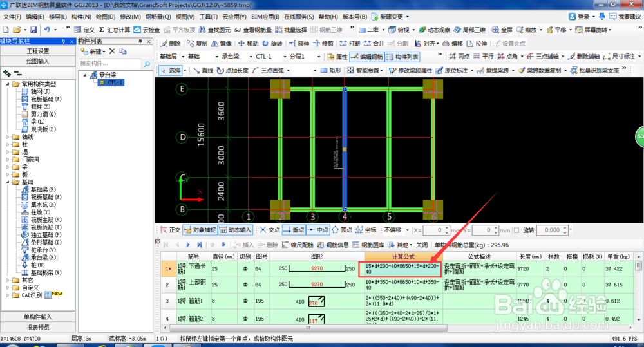This screenshot has height=347, width=644.
Task: Open 云应用(Y) menu
Action: (x=234, y=17)
